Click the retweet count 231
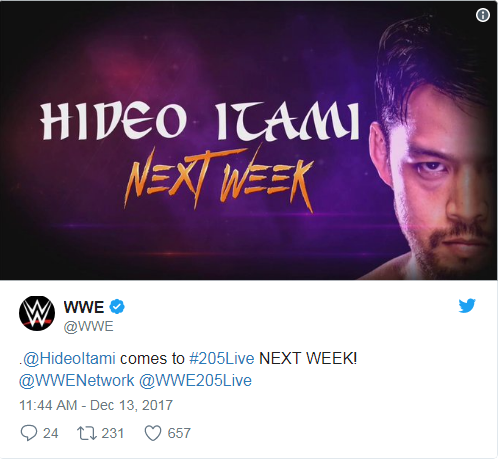Screen dimensions: 498x463 click(x=113, y=433)
